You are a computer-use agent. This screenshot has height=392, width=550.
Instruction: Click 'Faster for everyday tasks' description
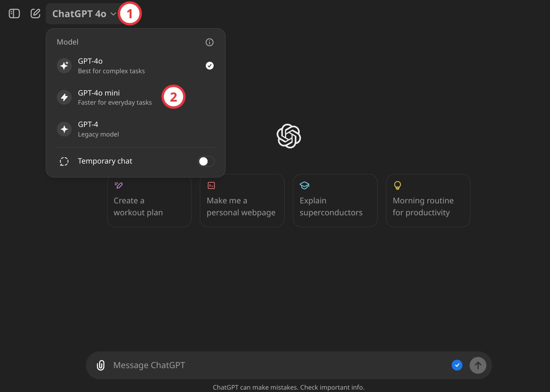pos(115,103)
